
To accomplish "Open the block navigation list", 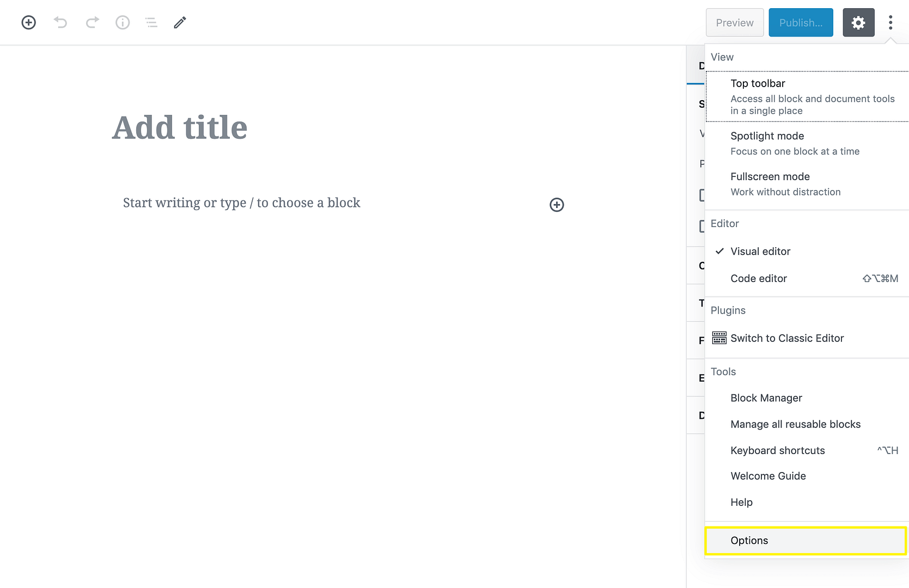I will [x=151, y=22].
